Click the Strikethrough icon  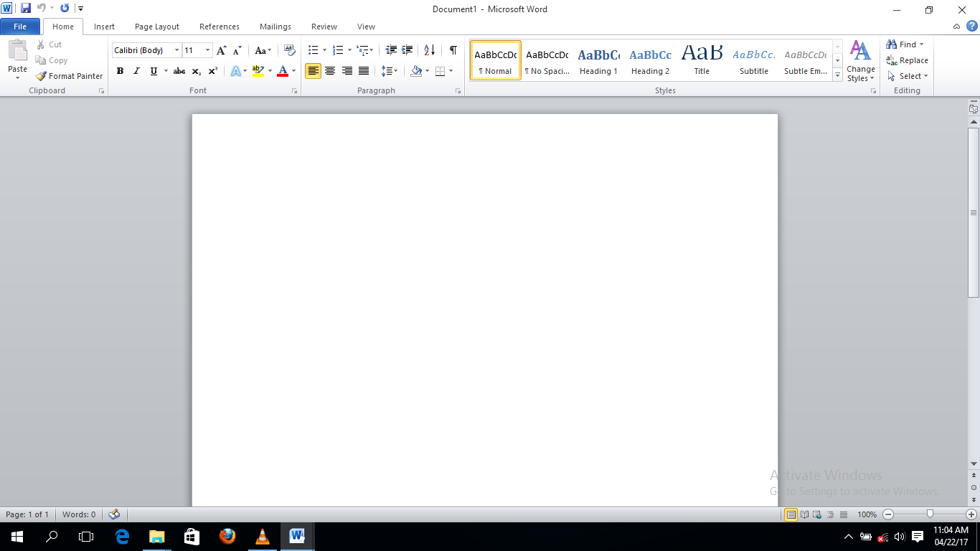coord(179,71)
